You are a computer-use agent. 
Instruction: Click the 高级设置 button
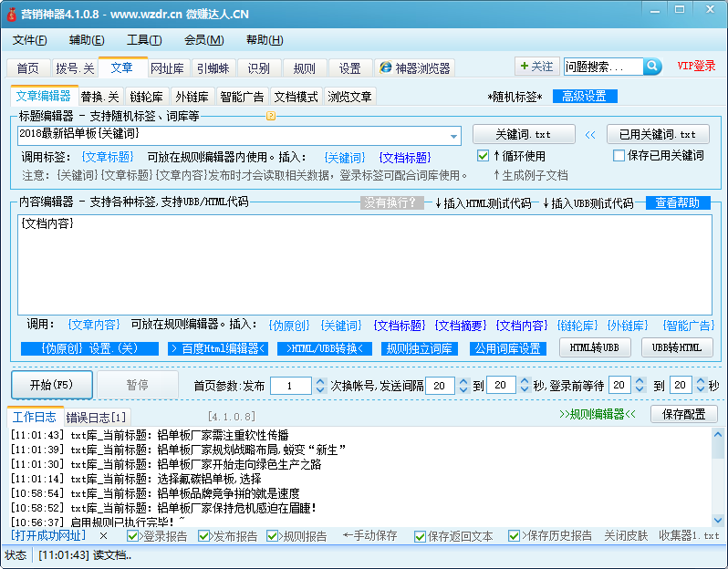coord(585,96)
